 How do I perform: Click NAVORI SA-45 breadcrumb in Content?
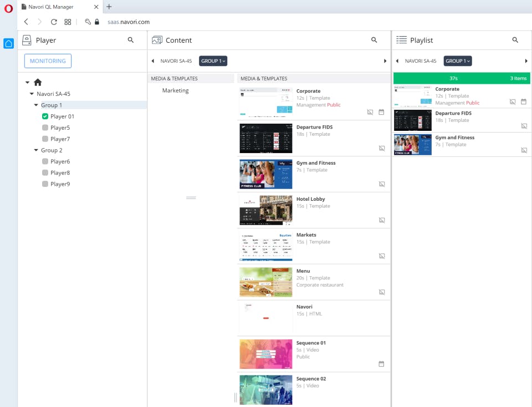point(176,61)
